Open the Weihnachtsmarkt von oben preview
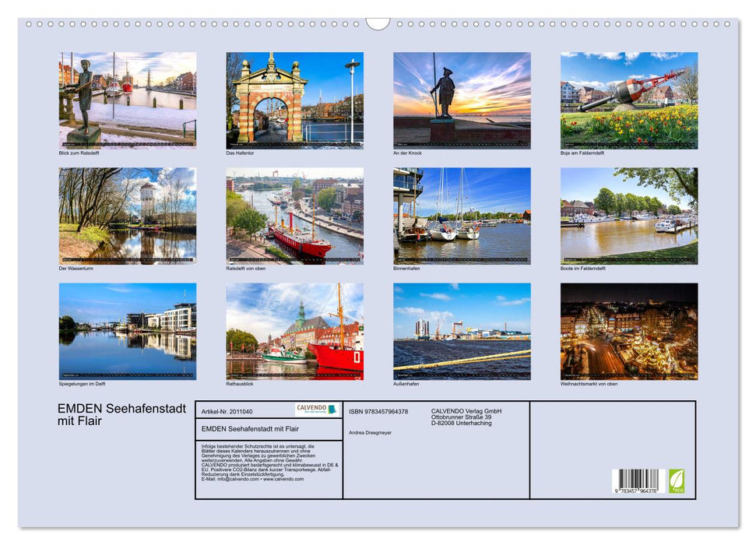Image resolution: width=756 pixels, height=545 pixels. click(x=631, y=331)
